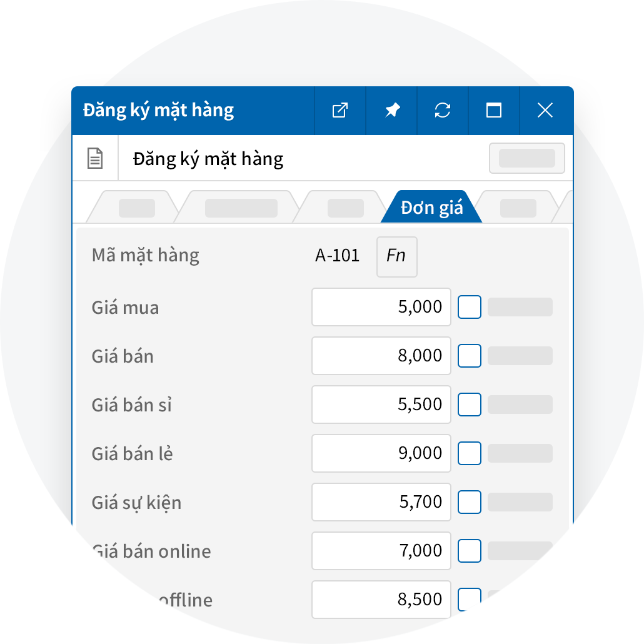Select the Giá sự kiện checkbox
This screenshot has height=644, width=644.
[470, 502]
